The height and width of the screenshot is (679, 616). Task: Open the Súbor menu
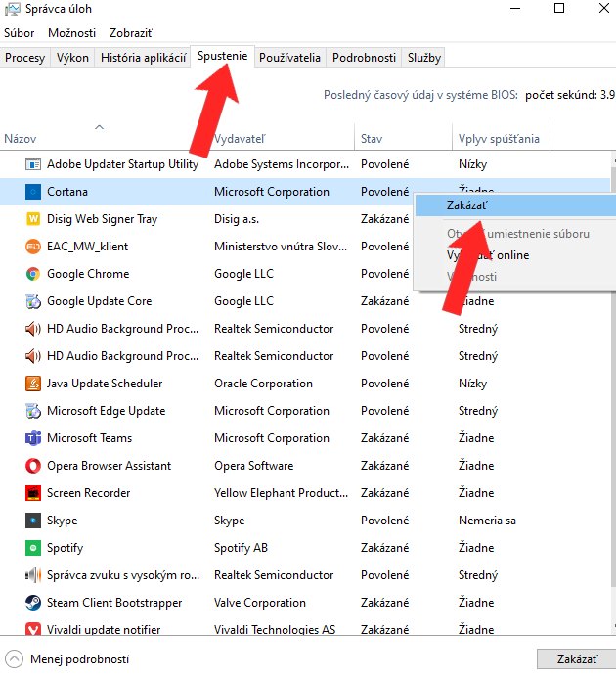[19, 33]
